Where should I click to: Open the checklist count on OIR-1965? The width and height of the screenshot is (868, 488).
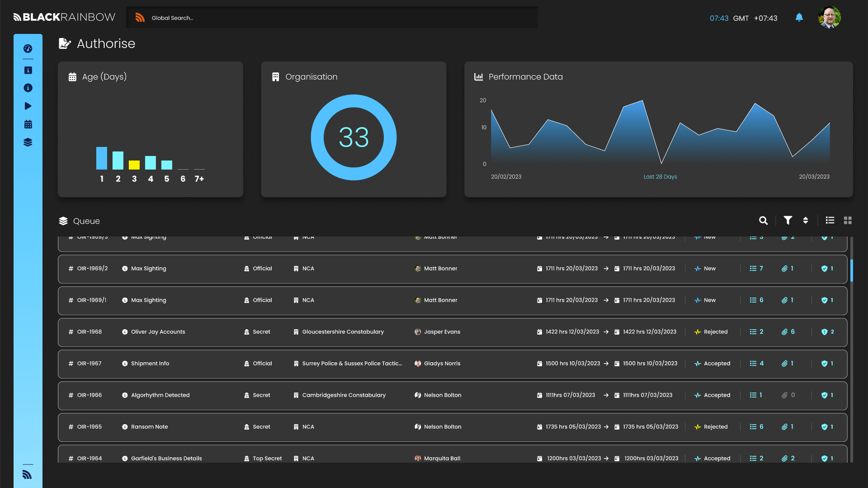756,426
